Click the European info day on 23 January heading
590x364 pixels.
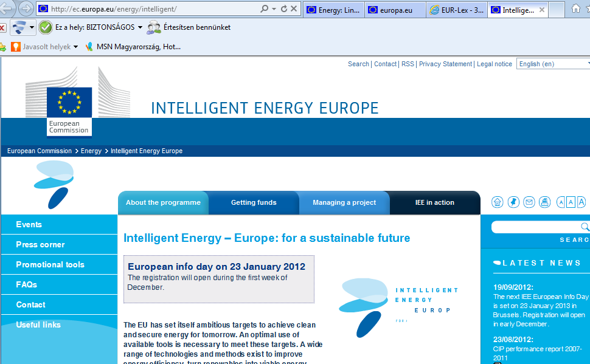tap(217, 267)
